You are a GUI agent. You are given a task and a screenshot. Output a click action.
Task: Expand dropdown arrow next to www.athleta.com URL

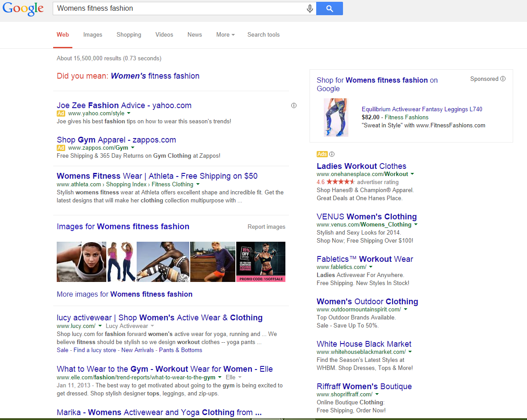pos(198,184)
